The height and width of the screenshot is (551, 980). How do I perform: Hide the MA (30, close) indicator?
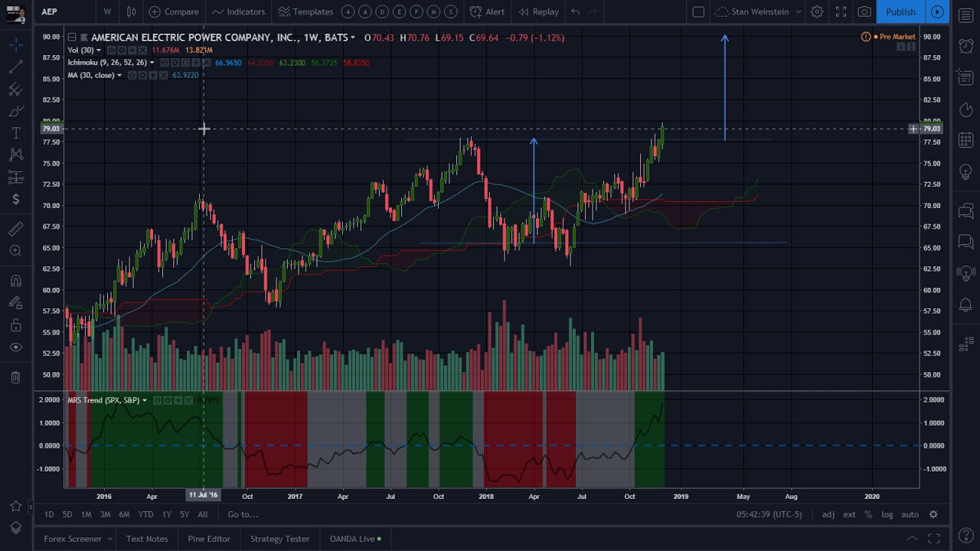[x=132, y=75]
